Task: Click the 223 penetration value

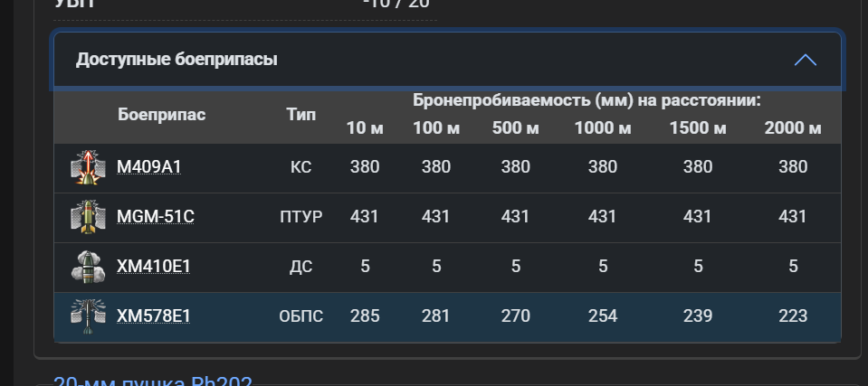Action: (x=793, y=316)
